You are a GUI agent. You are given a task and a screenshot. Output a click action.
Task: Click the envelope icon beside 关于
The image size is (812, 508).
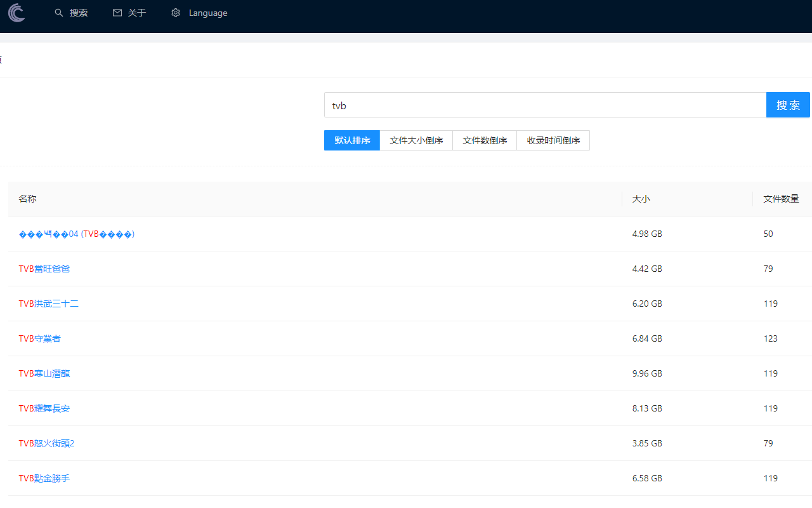[116, 12]
